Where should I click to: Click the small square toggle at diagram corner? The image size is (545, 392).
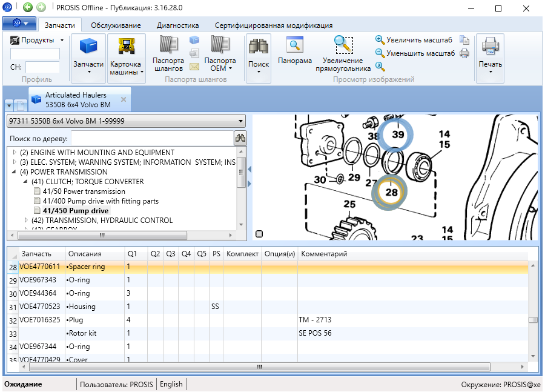[259, 234]
